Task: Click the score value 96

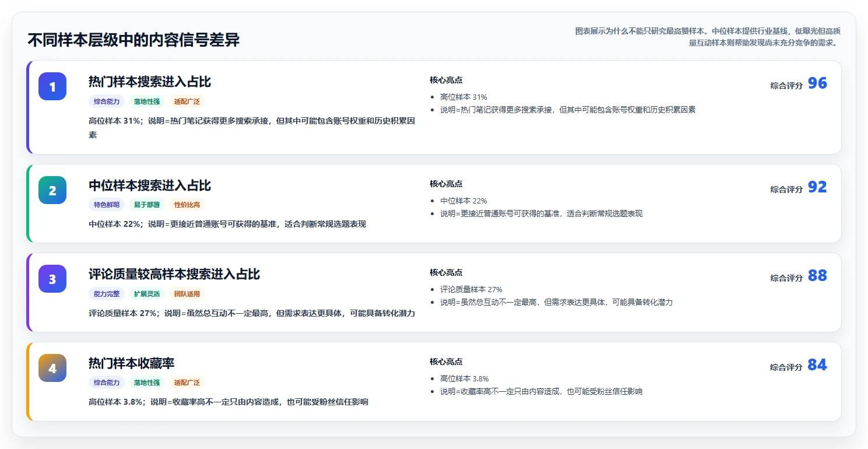Action: tap(817, 83)
